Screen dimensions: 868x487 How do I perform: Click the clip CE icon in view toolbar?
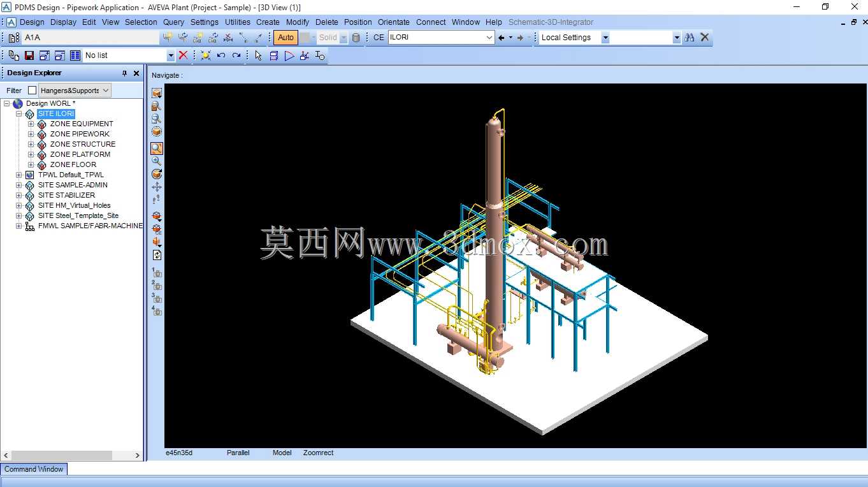[x=157, y=229]
